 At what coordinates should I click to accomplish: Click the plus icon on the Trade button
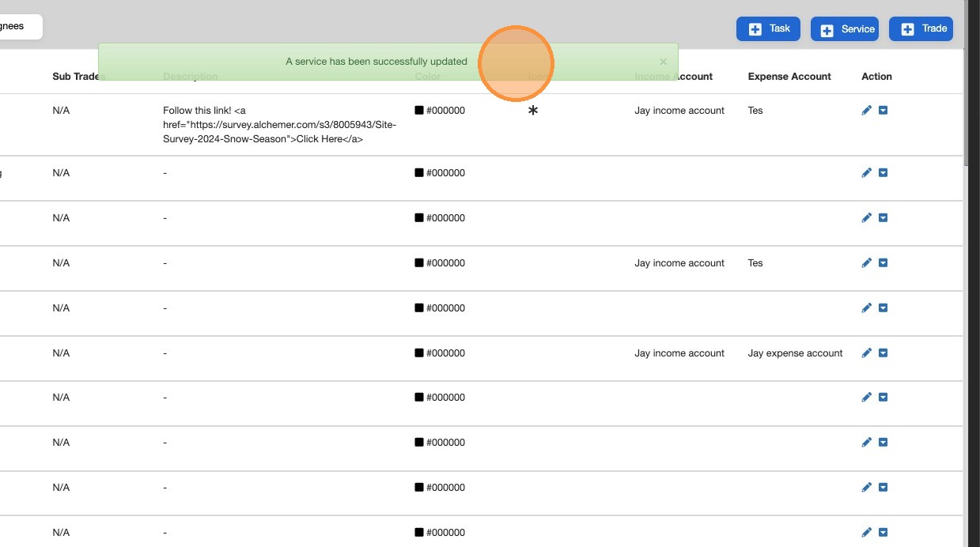[906, 29]
